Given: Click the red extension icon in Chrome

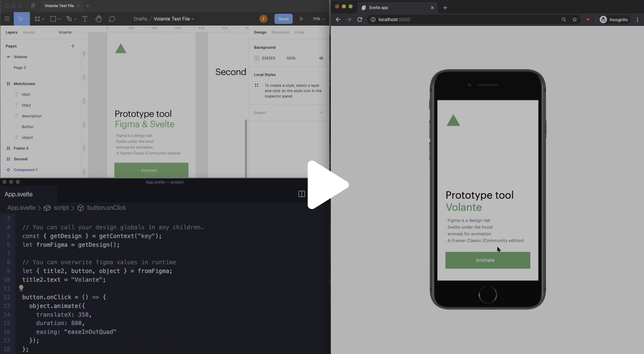Looking at the screenshot, I should pos(588,19).
